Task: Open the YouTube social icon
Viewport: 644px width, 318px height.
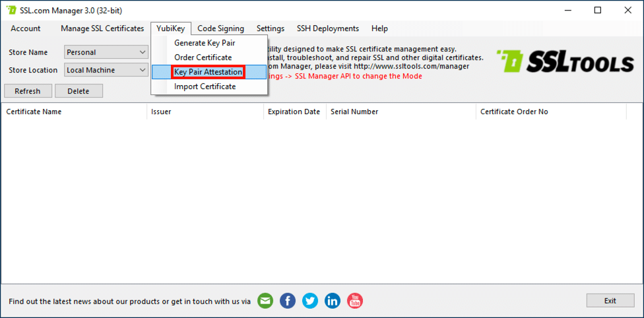Action: point(355,301)
